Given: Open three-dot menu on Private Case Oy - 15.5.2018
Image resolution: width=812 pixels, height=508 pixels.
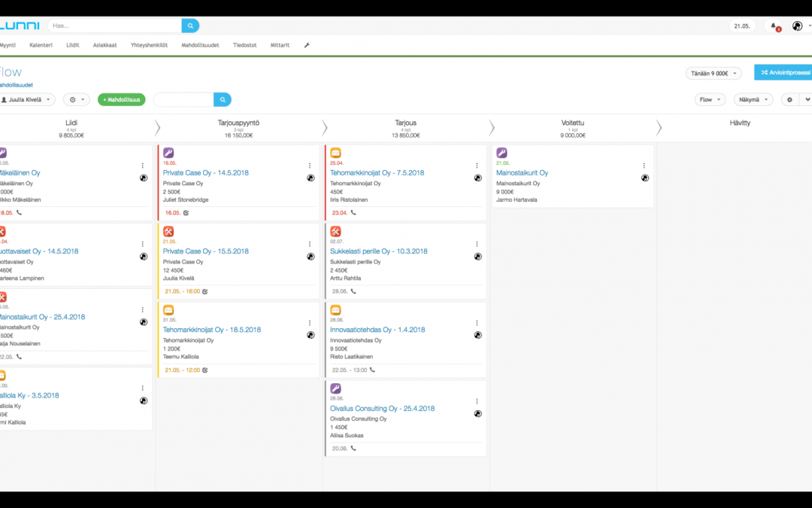Looking at the screenshot, I should [310, 244].
